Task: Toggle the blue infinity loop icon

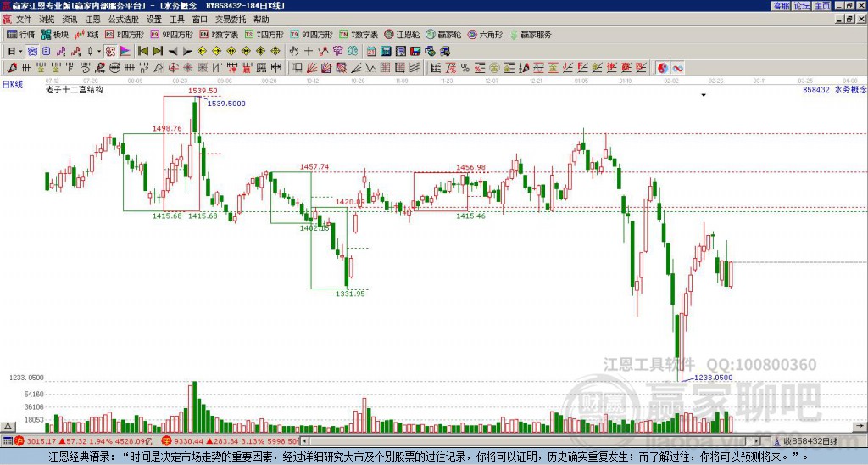Action: [x=677, y=68]
